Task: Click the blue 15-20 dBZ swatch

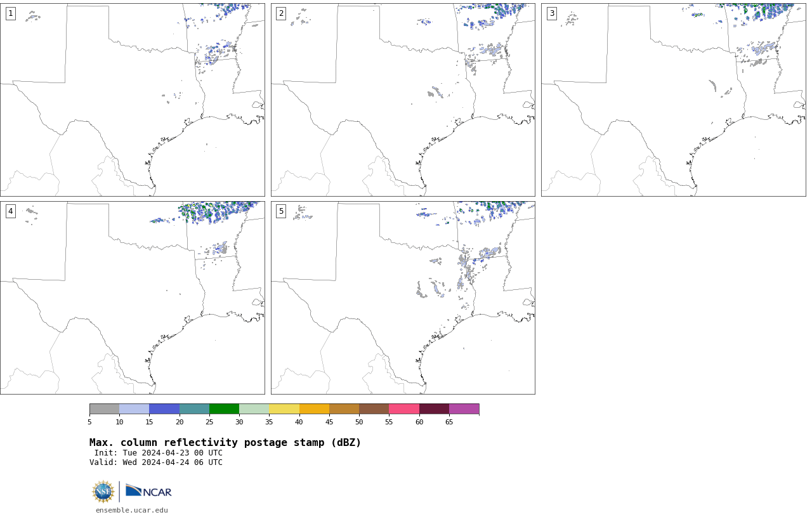Action: [164, 409]
